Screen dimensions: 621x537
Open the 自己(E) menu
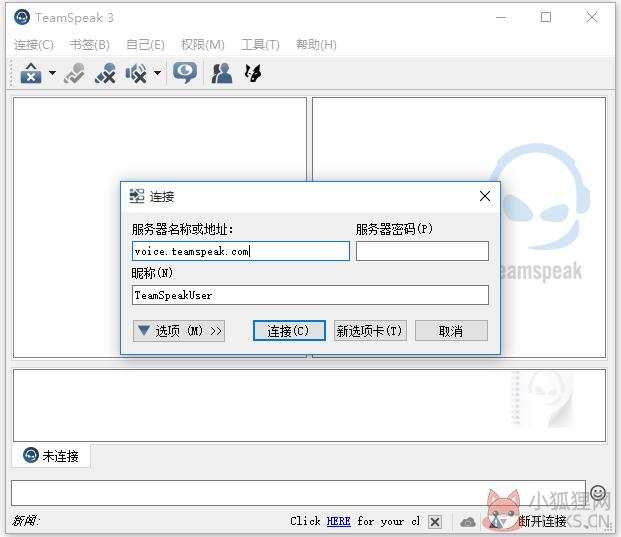pos(145,45)
